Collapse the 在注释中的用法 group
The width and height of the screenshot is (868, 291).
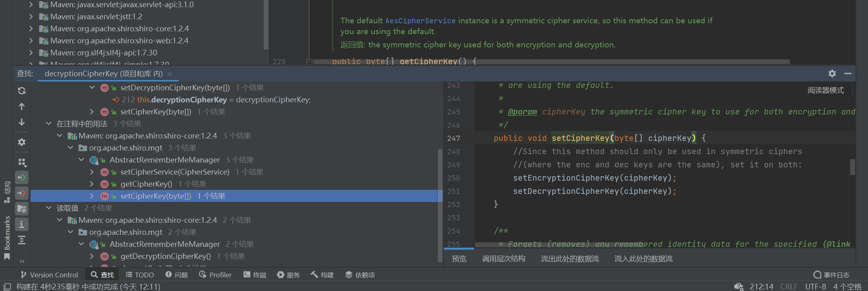click(49, 124)
